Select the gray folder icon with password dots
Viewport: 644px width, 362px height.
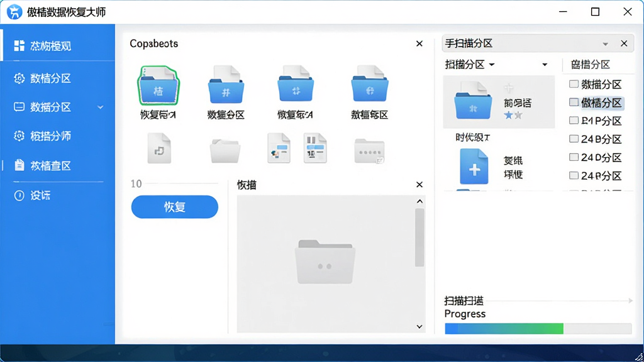pos(369,151)
